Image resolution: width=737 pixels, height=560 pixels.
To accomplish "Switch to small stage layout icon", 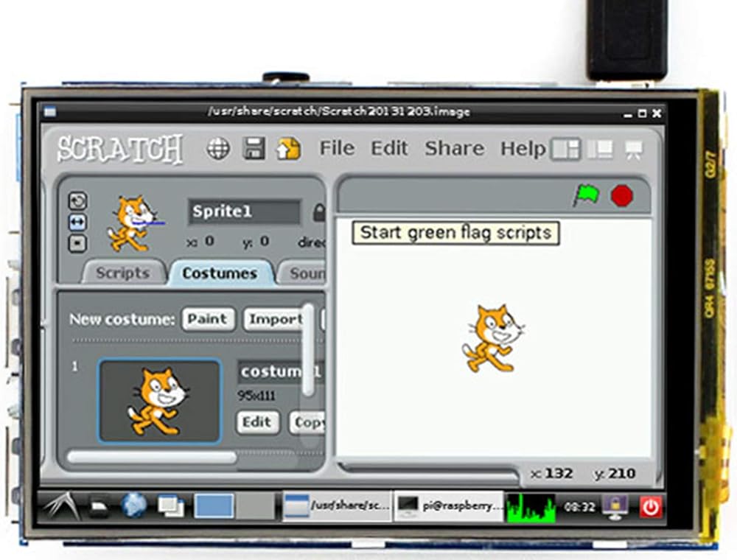I will tap(566, 150).
